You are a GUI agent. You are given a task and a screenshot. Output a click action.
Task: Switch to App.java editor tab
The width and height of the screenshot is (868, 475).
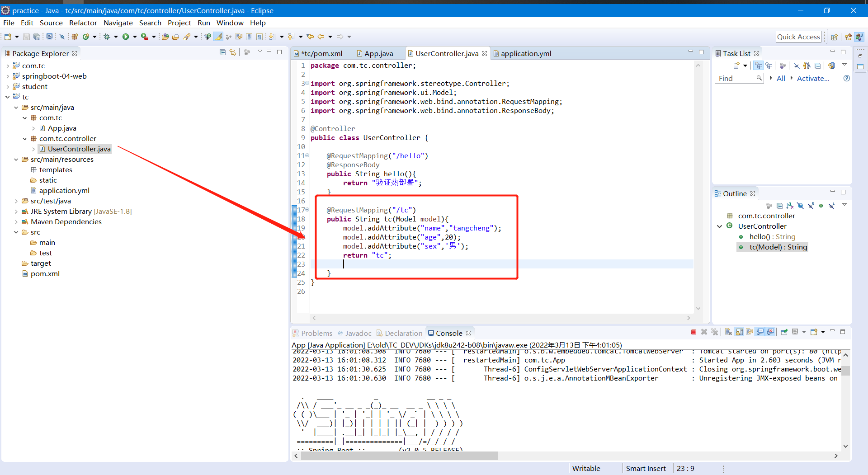click(x=375, y=53)
